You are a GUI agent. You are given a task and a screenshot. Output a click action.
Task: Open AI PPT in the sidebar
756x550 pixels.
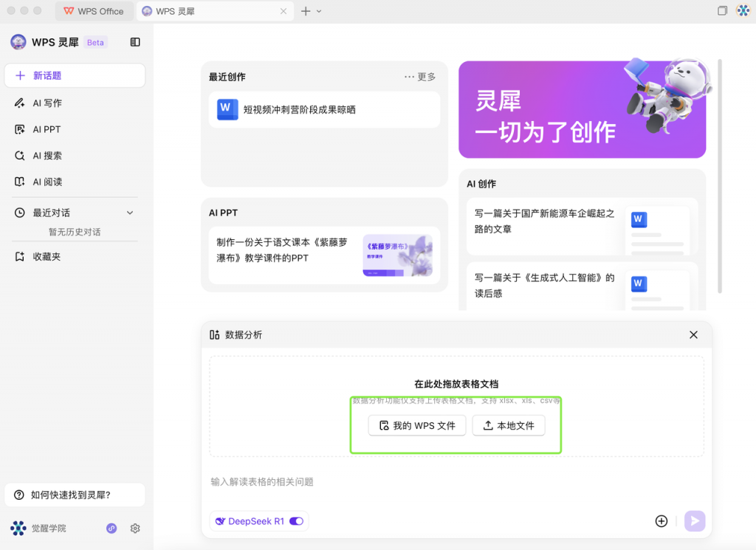pos(75,129)
